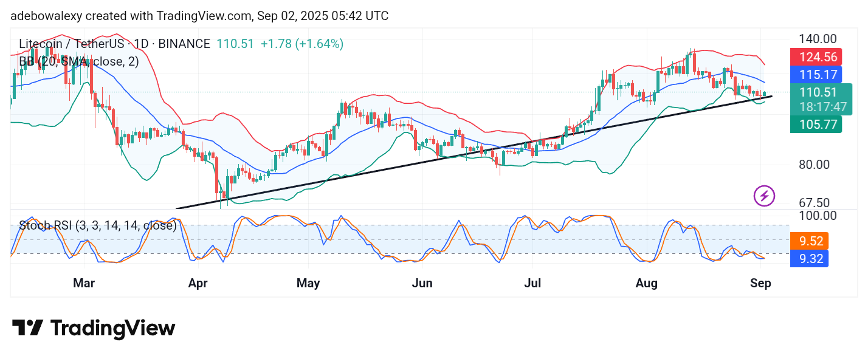Click the 18:17:47 countdown timer
Screen dimensions: 868x359
pos(822,107)
